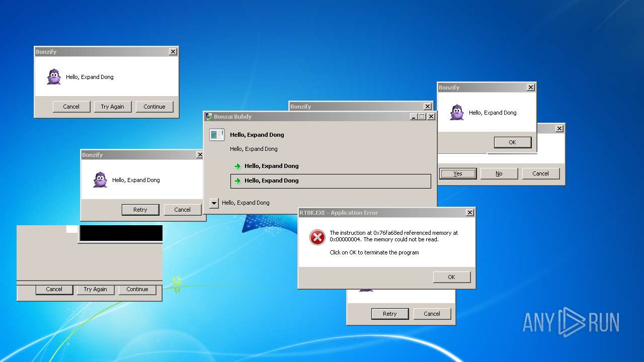The height and width of the screenshot is (362, 644).
Task: Click the Hello, Expand Dong text beside the expander arrow
Action: pos(246,203)
